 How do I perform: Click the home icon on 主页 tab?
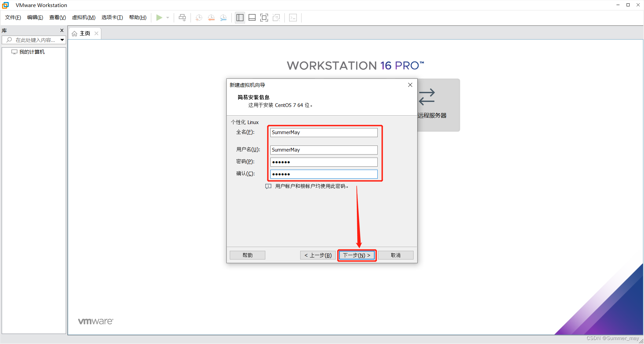74,34
